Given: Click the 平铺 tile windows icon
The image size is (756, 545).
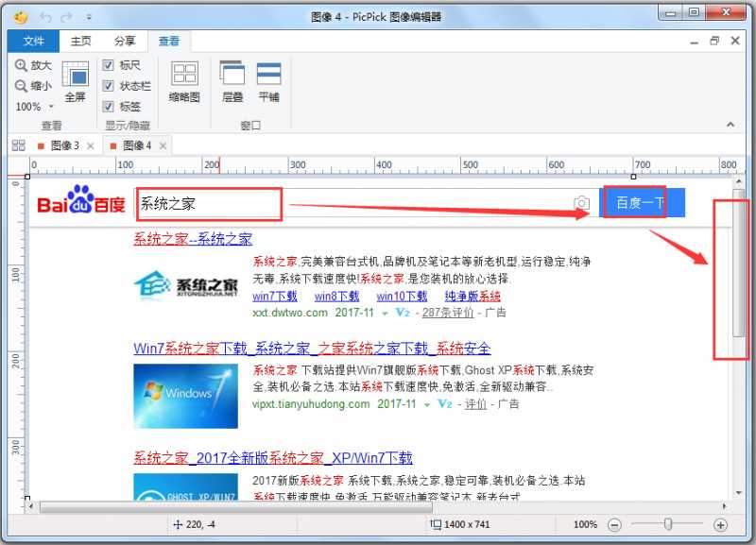Looking at the screenshot, I should pyautogui.click(x=268, y=81).
